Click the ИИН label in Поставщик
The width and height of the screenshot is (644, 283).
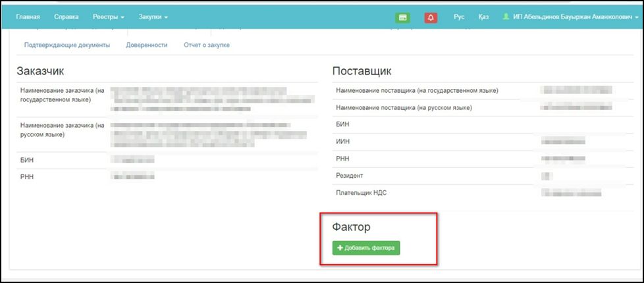coord(342,141)
